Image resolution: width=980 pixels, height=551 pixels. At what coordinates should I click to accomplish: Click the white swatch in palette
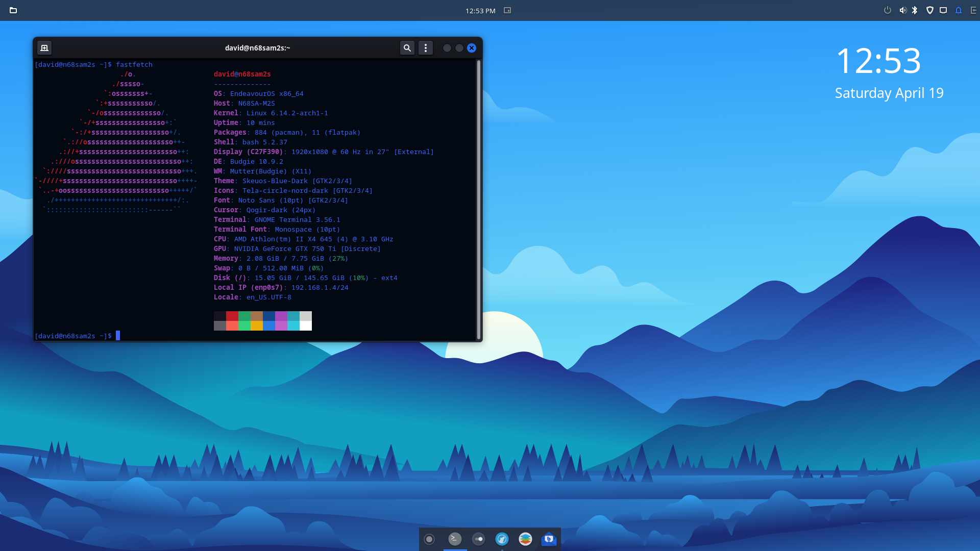tap(306, 326)
